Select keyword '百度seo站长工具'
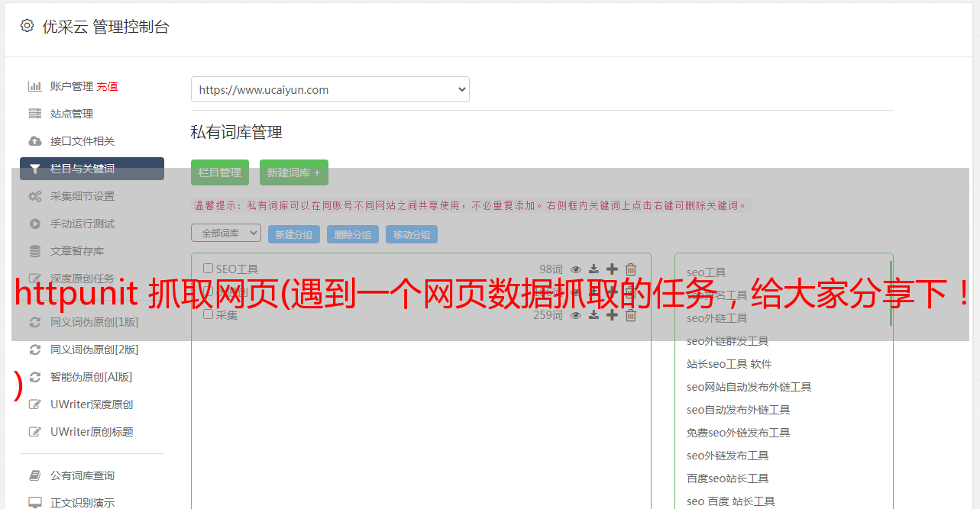 (x=727, y=478)
